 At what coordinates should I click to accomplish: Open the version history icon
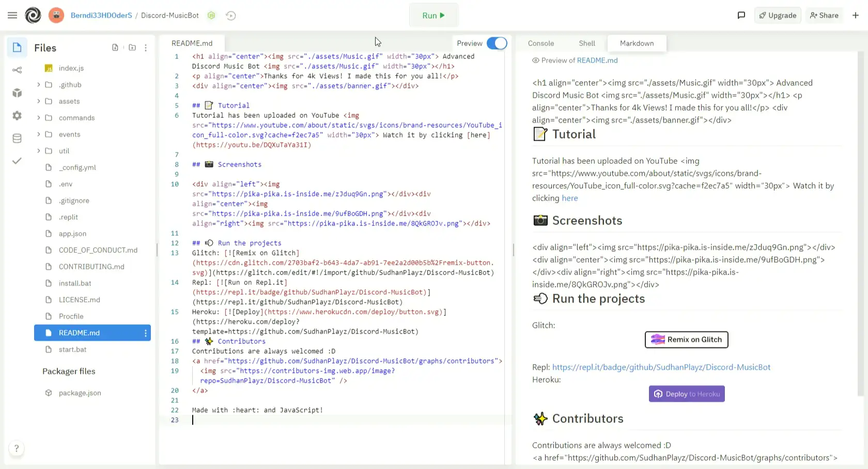(231, 16)
